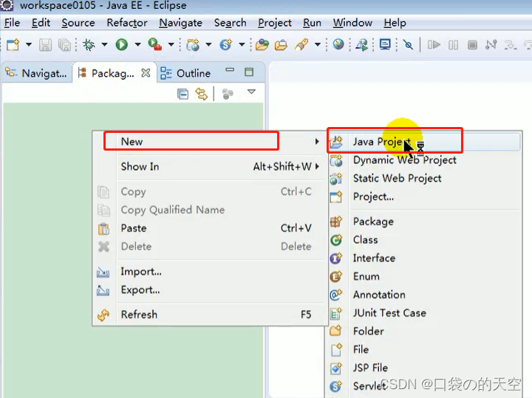This screenshot has height=398, width=532.
Task: Open the New wizard dropdown arrow
Action: pyautogui.click(x=29, y=44)
